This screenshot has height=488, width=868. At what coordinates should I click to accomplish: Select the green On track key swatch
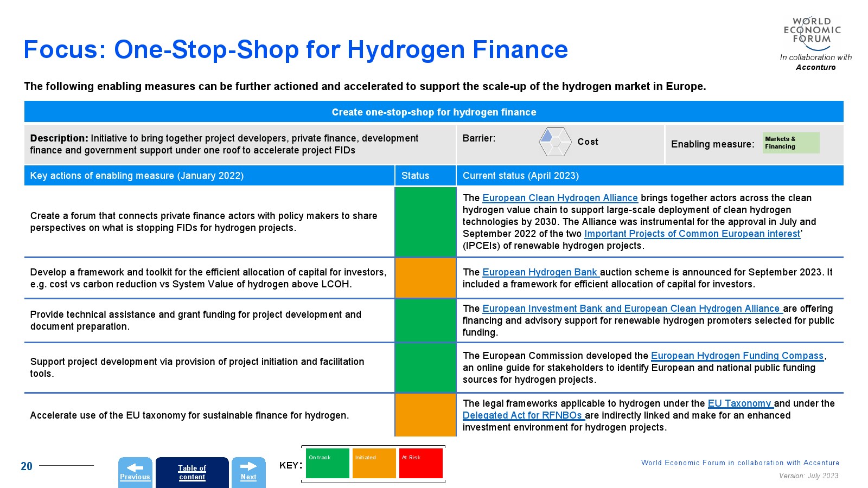pos(328,464)
